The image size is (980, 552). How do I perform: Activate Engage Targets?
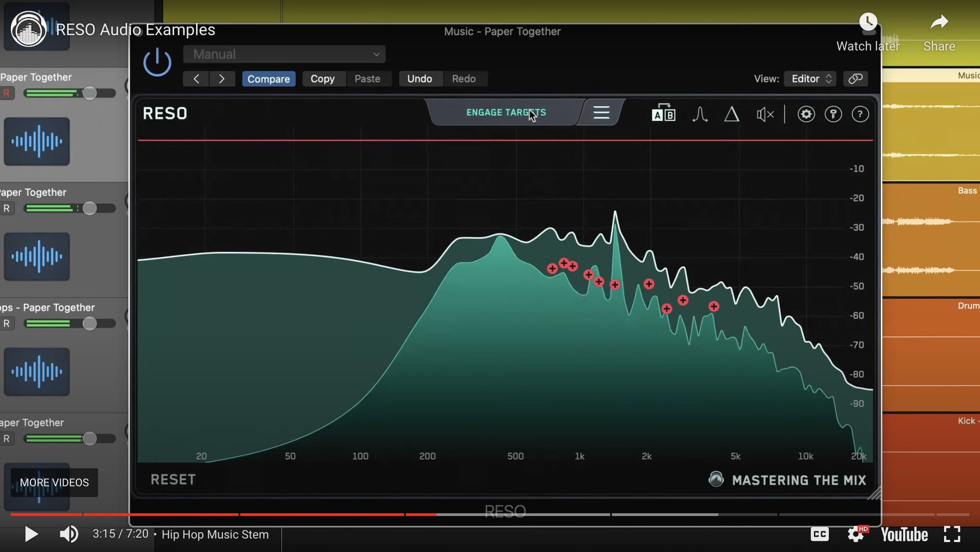click(506, 112)
